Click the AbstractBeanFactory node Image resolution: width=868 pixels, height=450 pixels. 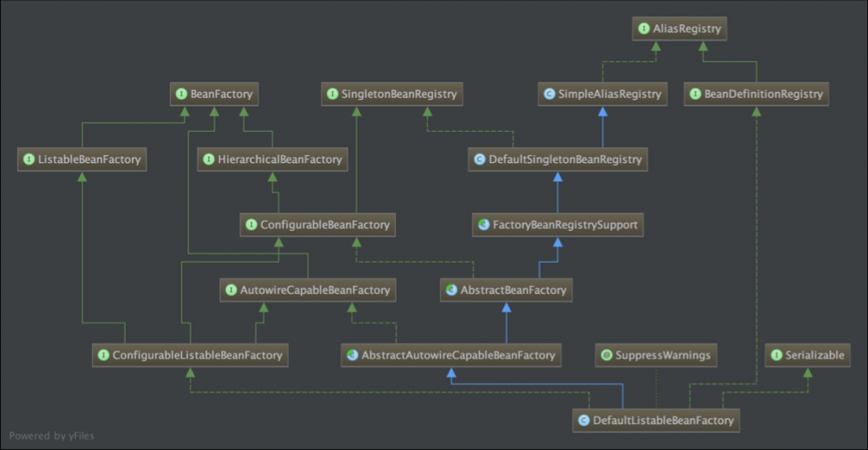506,290
